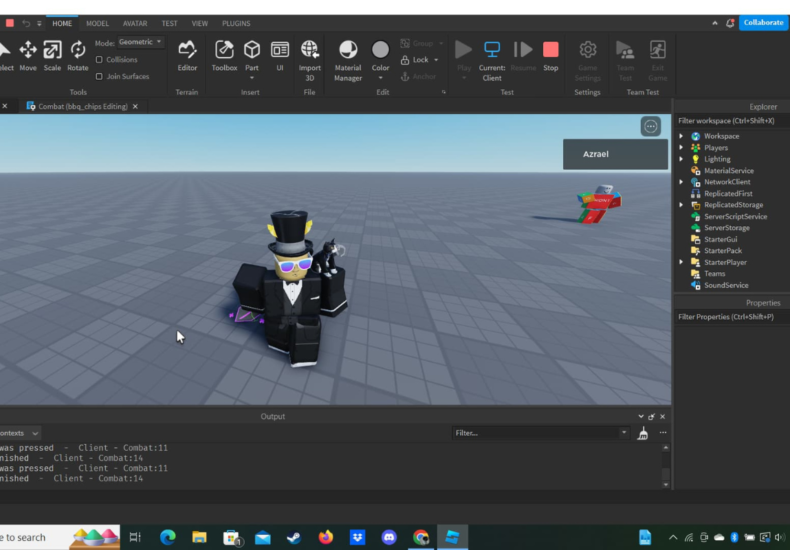Screen dimensions: 790x550
Task: Click the Filter workspace search field
Action: click(732, 121)
